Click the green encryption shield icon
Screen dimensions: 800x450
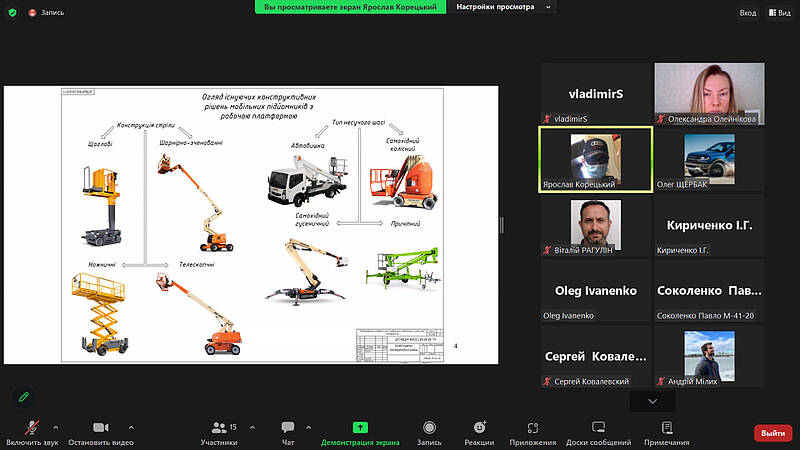12,12
